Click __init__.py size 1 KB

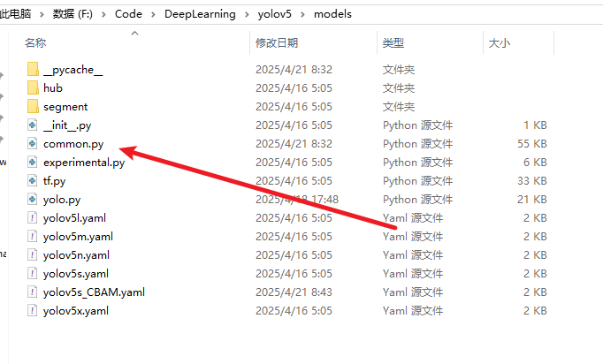tap(535, 125)
